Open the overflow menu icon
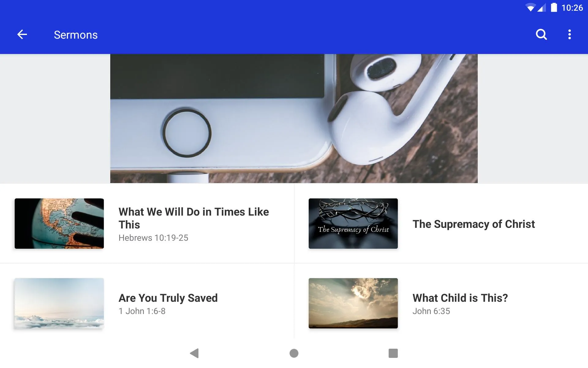Screen dimensions: 588x368 click(569, 34)
